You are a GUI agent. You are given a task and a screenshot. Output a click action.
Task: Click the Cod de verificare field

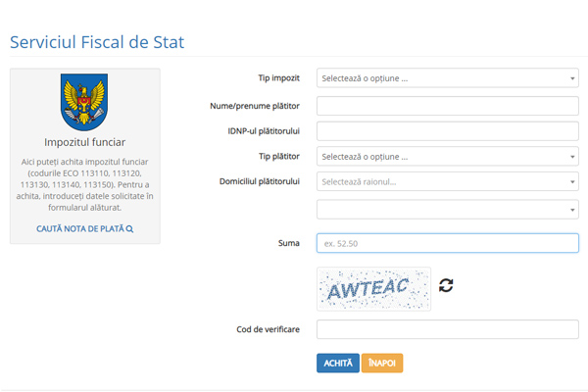click(448, 329)
